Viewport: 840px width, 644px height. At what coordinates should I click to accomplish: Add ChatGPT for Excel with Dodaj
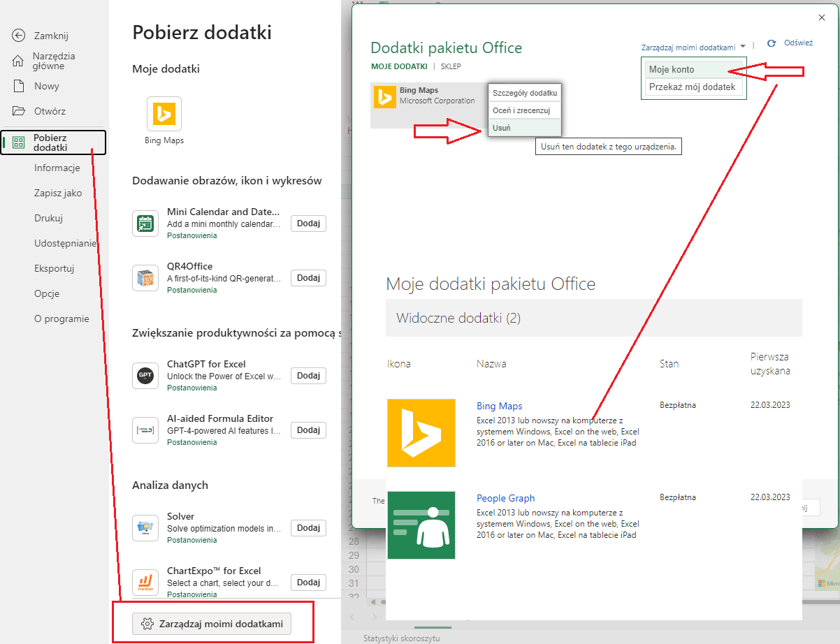[308, 376]
